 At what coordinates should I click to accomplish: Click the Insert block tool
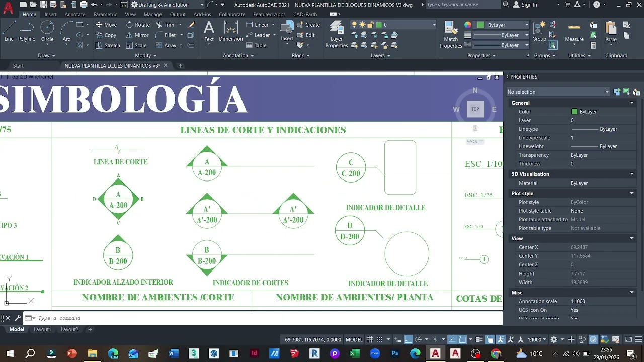click(287, 31)
